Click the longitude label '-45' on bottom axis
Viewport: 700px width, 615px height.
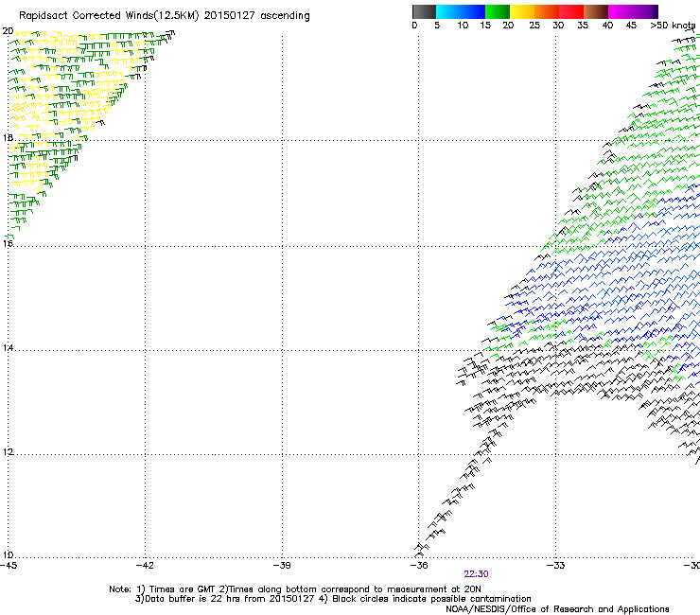click(9, 566)
